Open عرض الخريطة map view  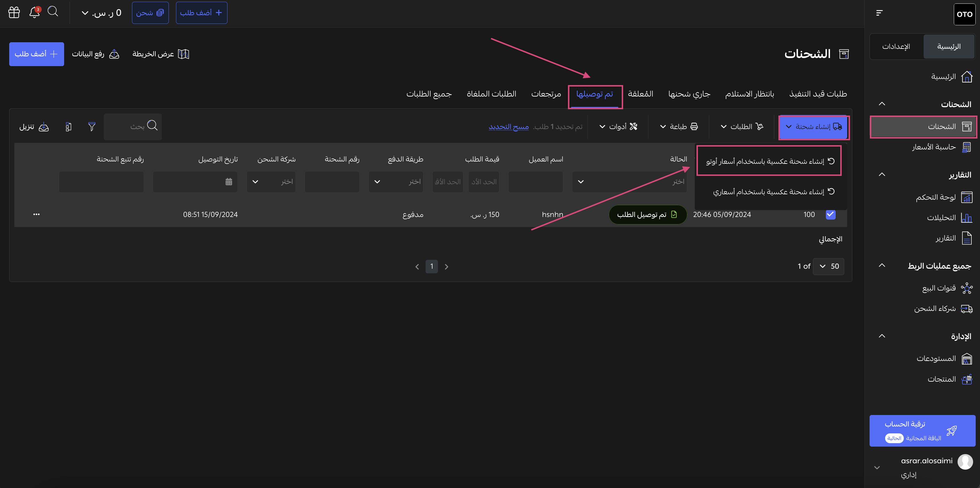[x=160, y=54]
